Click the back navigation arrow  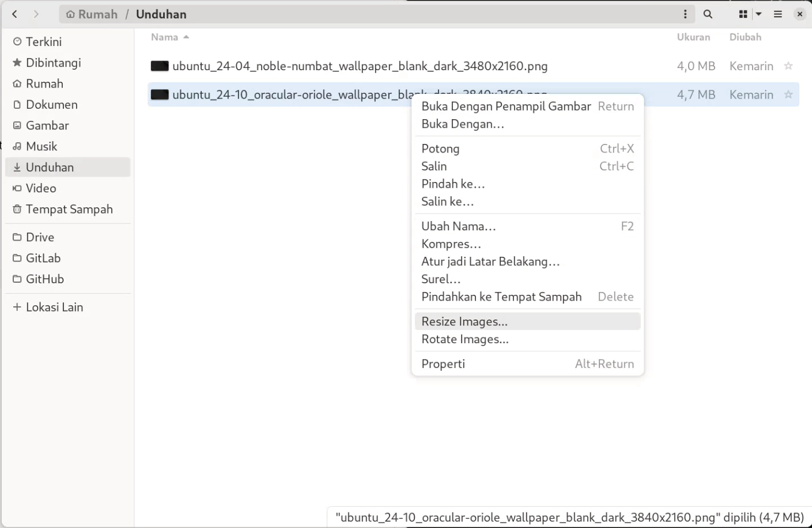[15, 14]
